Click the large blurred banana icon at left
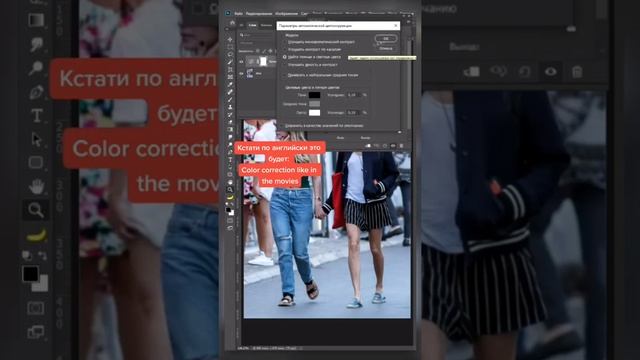The image size is (640, 360). 36,235
